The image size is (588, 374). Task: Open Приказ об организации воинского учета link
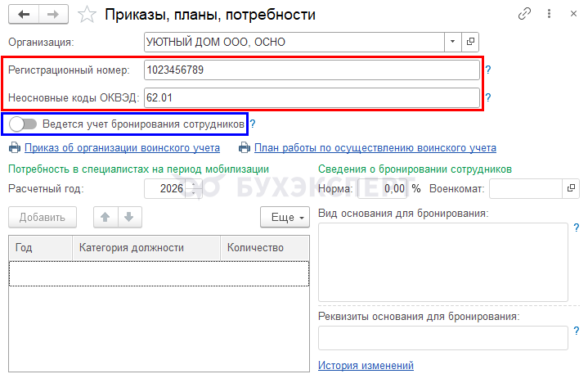click(122, 148)
